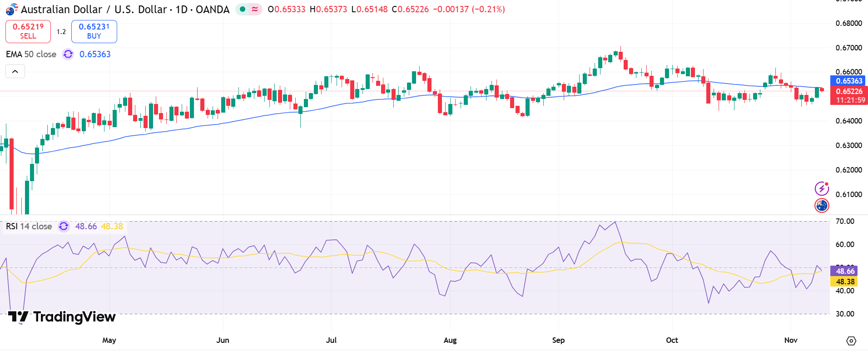Screen dimensions: 868x351
Task: Click the Jul label on time axis
Action: click(x=331, y=340)
